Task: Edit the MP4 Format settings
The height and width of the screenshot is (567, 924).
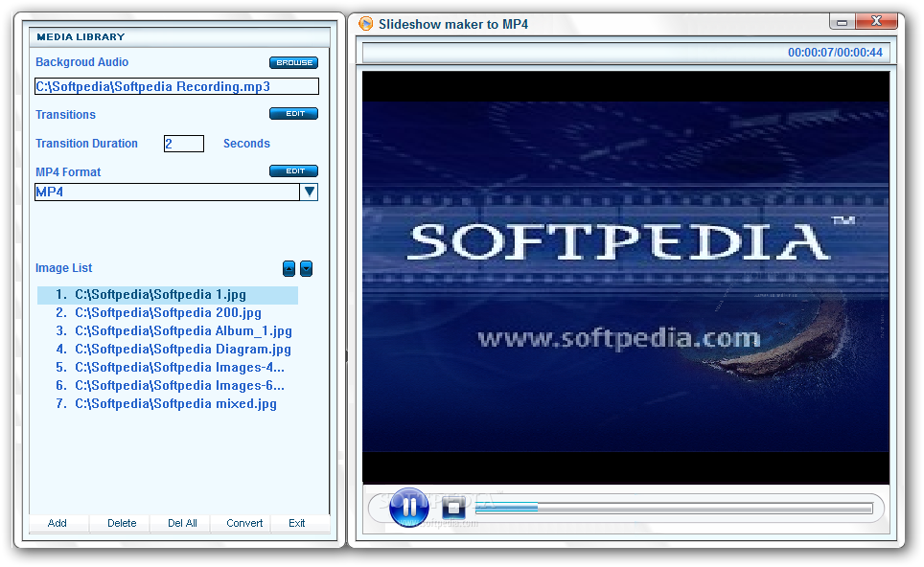Action: coord(294,170)
